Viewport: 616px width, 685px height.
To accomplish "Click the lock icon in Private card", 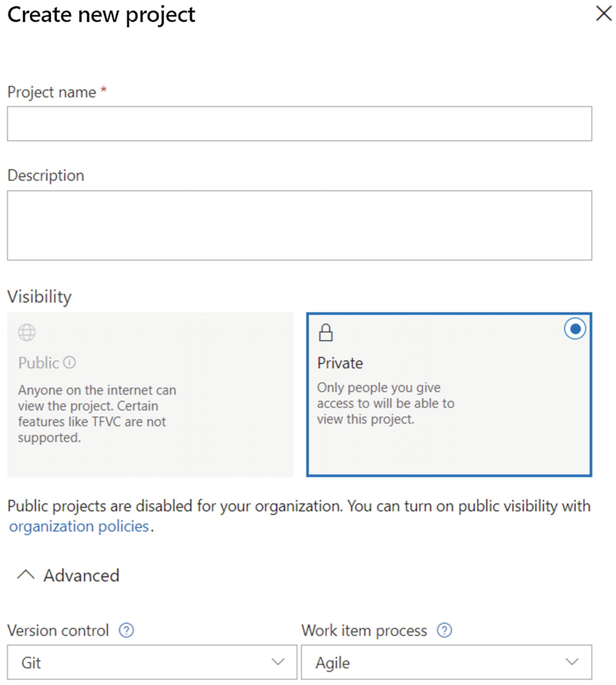I will click(325, 333).
